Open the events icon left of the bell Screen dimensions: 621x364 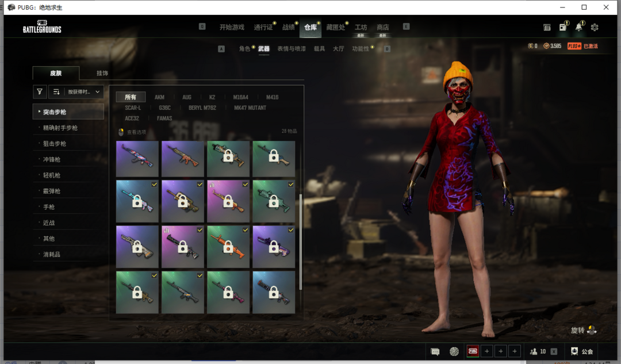click(563, 27)
